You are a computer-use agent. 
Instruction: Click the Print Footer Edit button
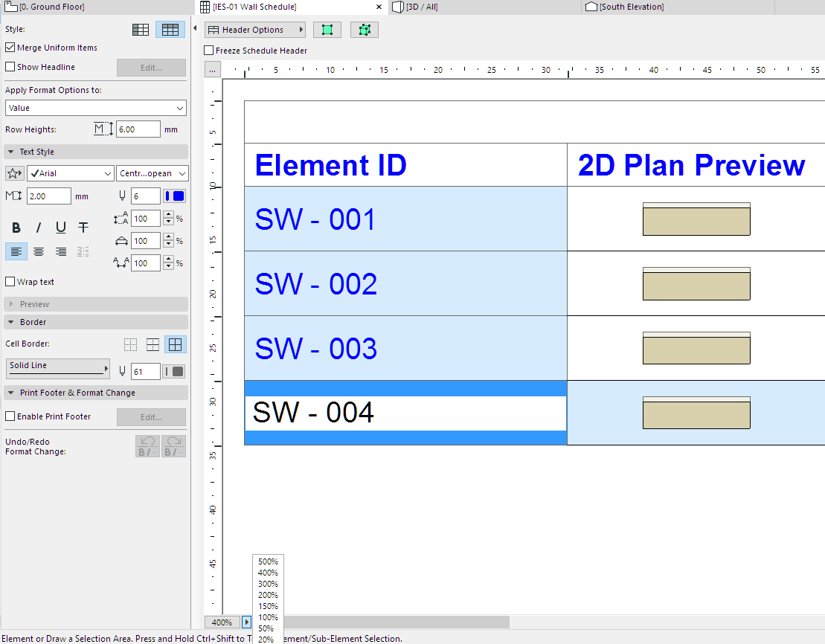click(x=152, y=417)
